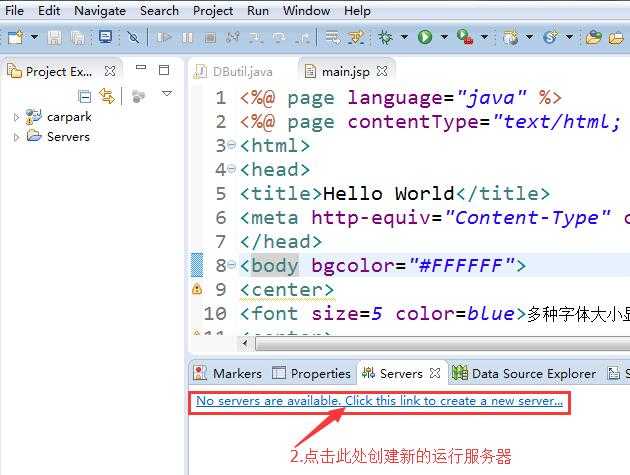
Task: Collapse the body tag fold on line 8
Action: pyautogui.click(x=231, y=264)
